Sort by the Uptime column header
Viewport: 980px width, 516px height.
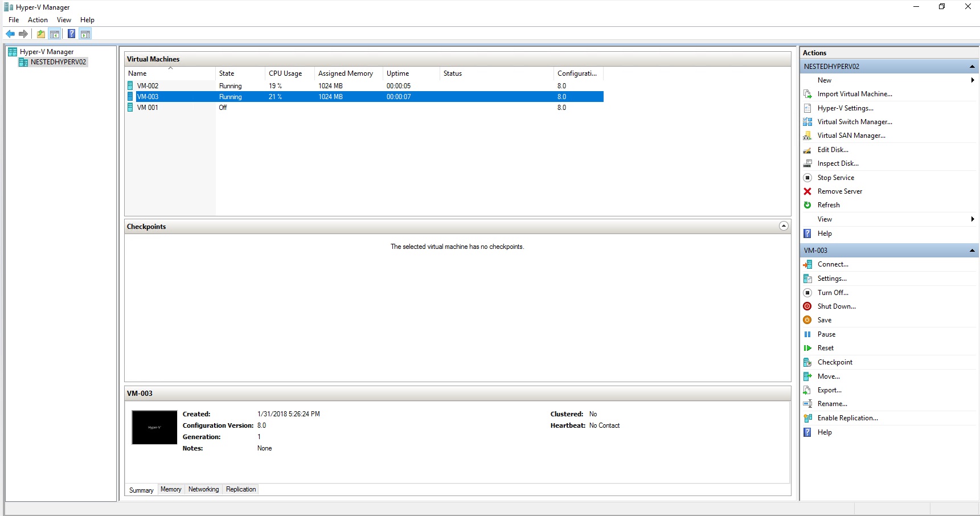[x=412, y=73]
